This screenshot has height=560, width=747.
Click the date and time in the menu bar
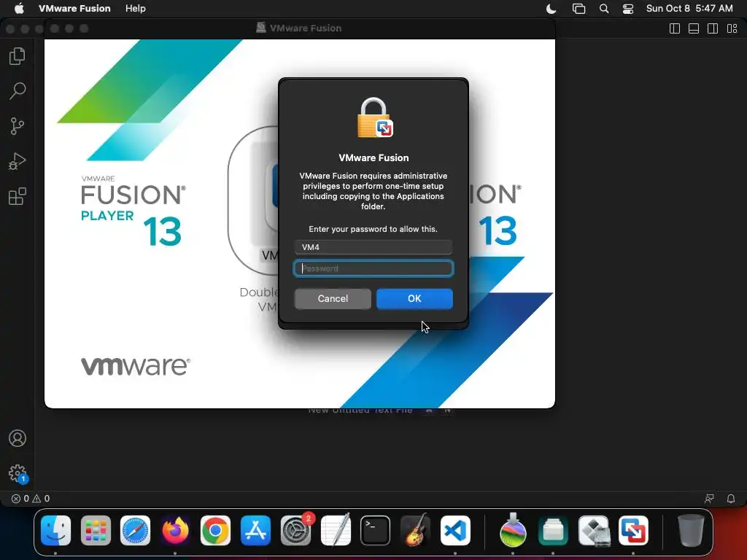click(x=689, y=9)
